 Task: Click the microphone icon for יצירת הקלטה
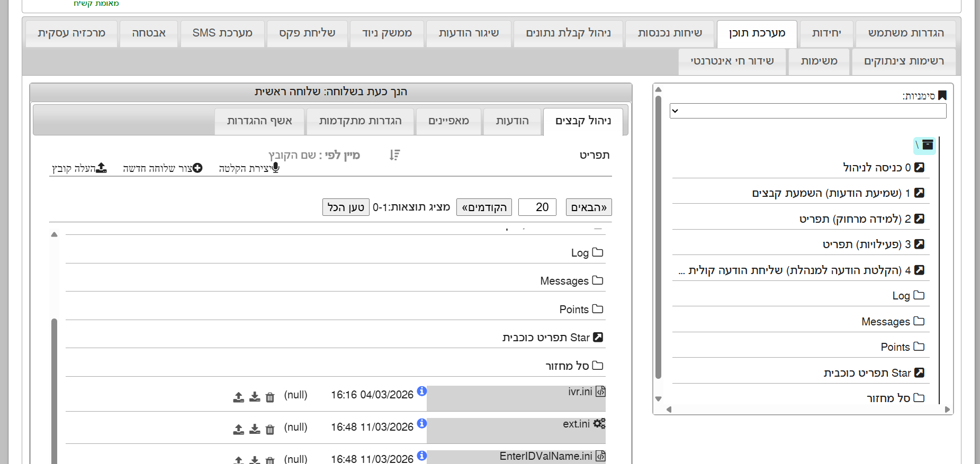(275, 168)
